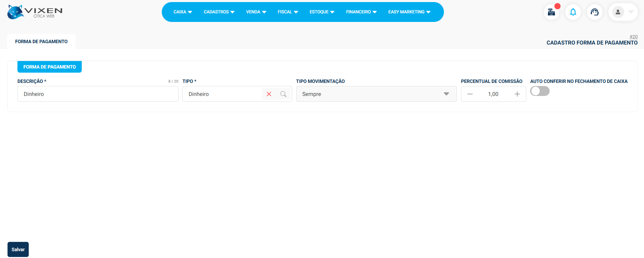Image resolution: width=644 pixels, height=258 pixels.
Task: Click the magnifier search icon in Tipo
Action: click(283, 94)
